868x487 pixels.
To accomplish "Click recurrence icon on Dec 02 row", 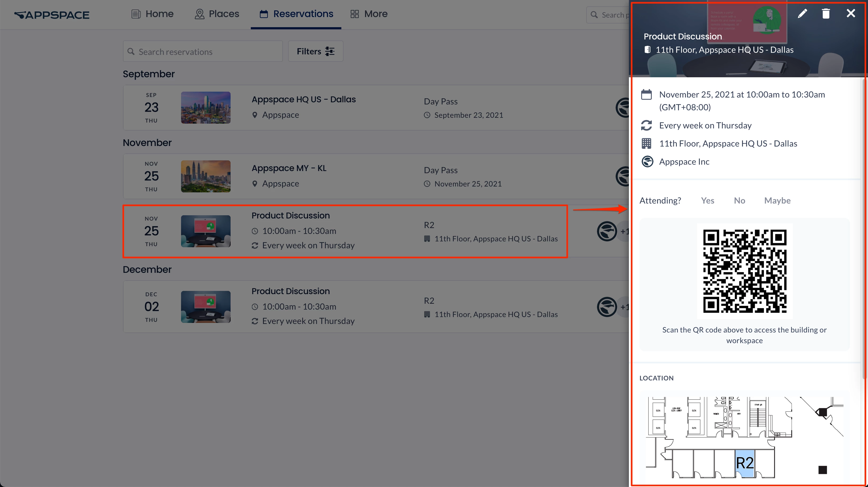I will click(255, 321).
